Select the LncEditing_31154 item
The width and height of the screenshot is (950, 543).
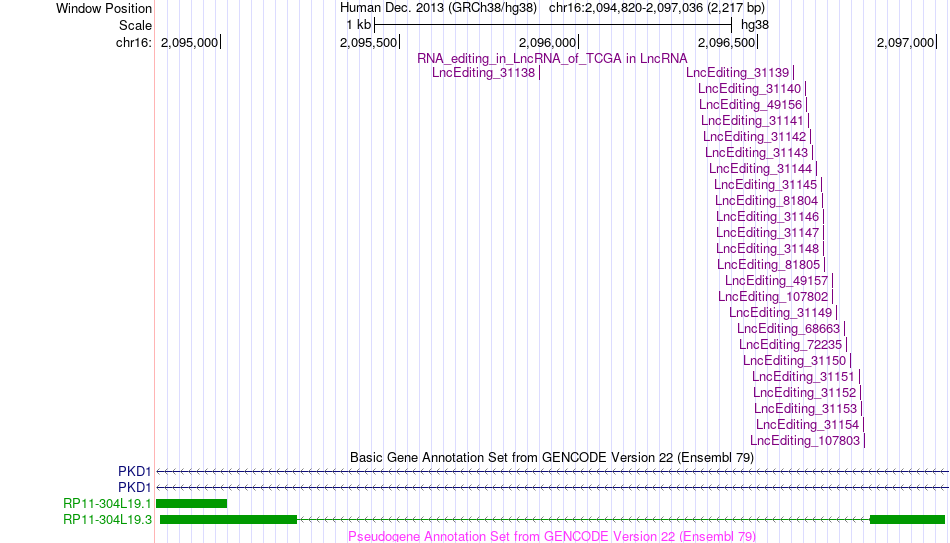[808, 425]
